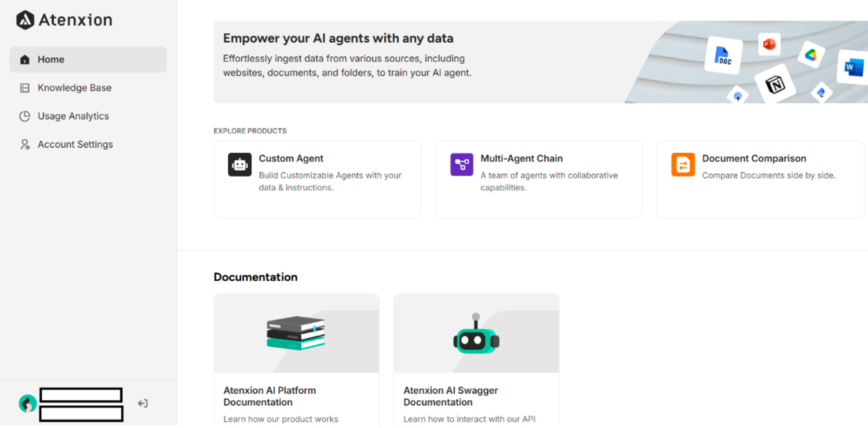The width and height of the screenshot is (868, 428).
Task: Open Atenxion AI Platform Documentation link
Action: coord(270,397)
